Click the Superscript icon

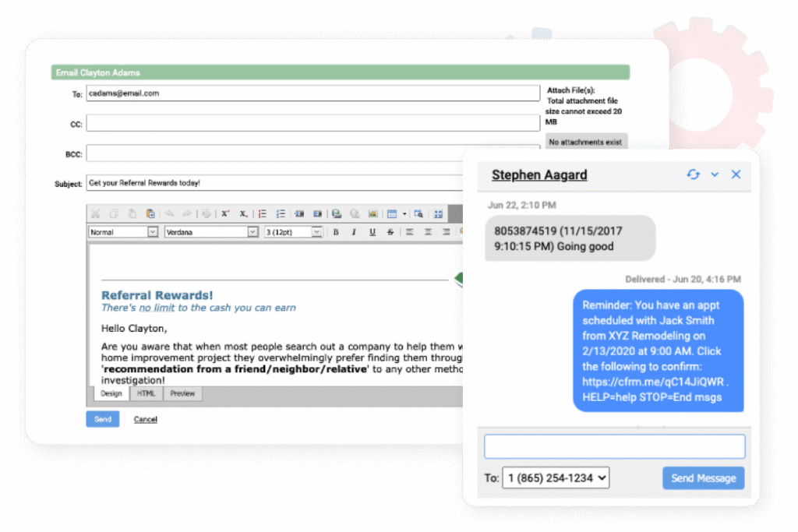[225, 213]
